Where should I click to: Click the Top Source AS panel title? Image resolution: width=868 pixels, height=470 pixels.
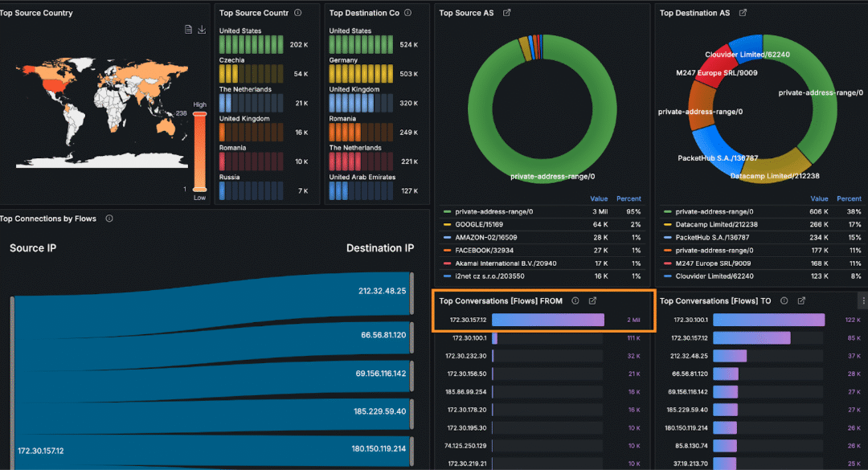(x=466, y=13)
